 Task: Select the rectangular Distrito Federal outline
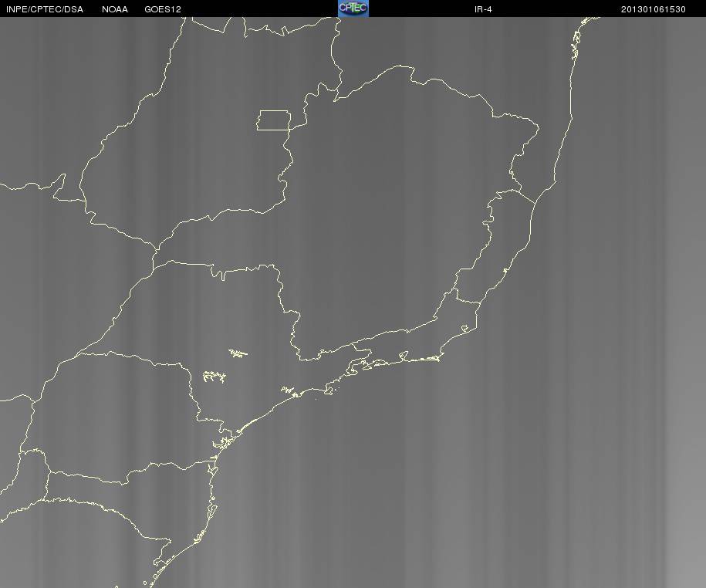pos(274,120)
